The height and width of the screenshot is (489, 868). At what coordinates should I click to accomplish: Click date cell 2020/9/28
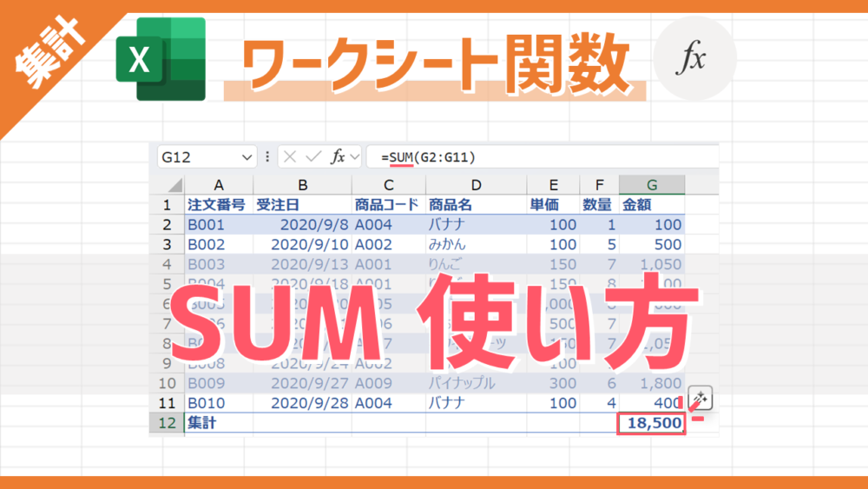(x=302, y=403)
